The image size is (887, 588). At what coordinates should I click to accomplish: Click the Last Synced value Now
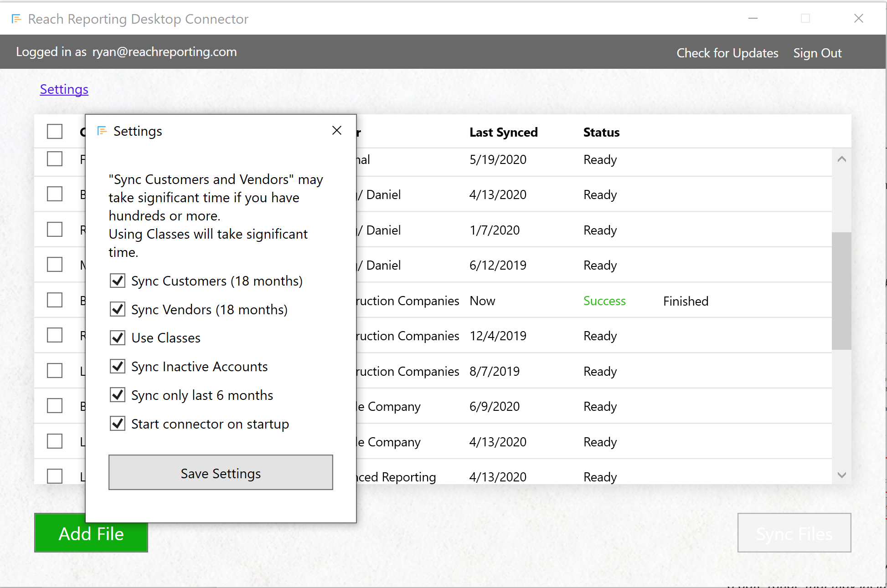482,301
